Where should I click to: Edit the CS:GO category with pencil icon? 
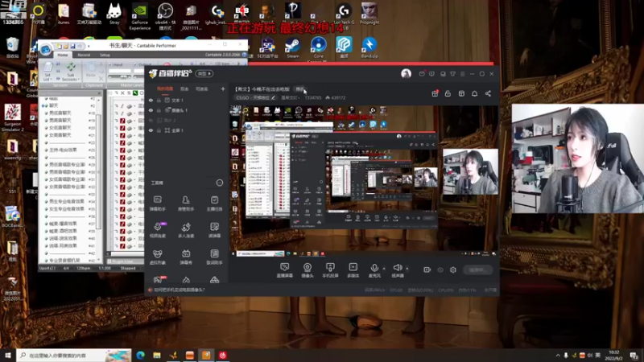[273, 97]
